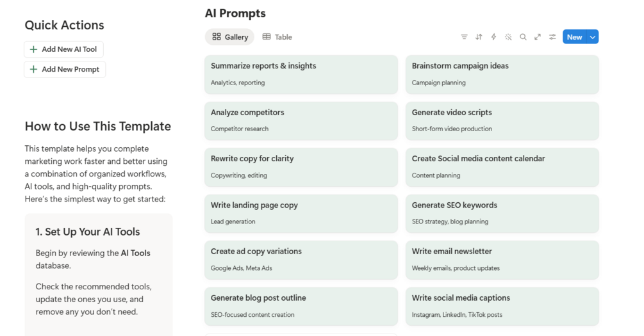Select the AI sparkle icon in the toolbar
Viewport: 644px width, 336px height.
pyautogui.click(x=508, y=37)
